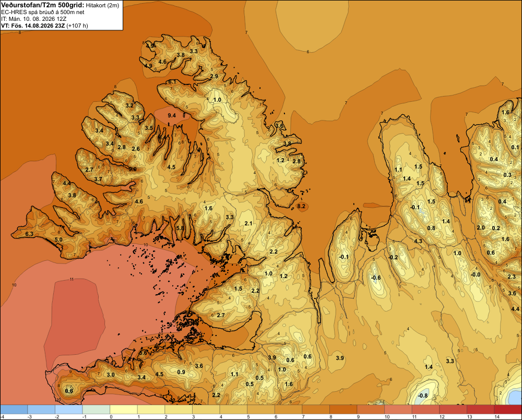Image resolution: width=522 pixels, height=420 pixels.
Task: Click the legend swatch between 5 and 6
Action: (261, 409)
